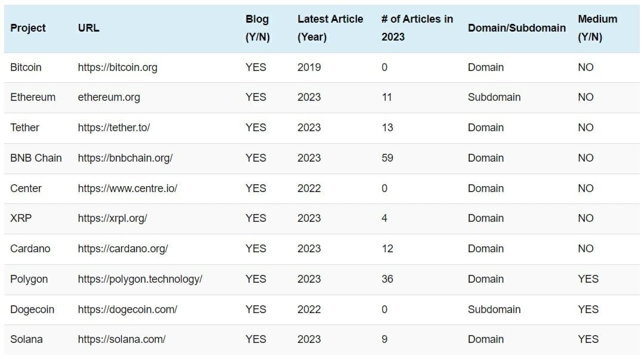Select the Bitcoin project cell

point(26,67)
